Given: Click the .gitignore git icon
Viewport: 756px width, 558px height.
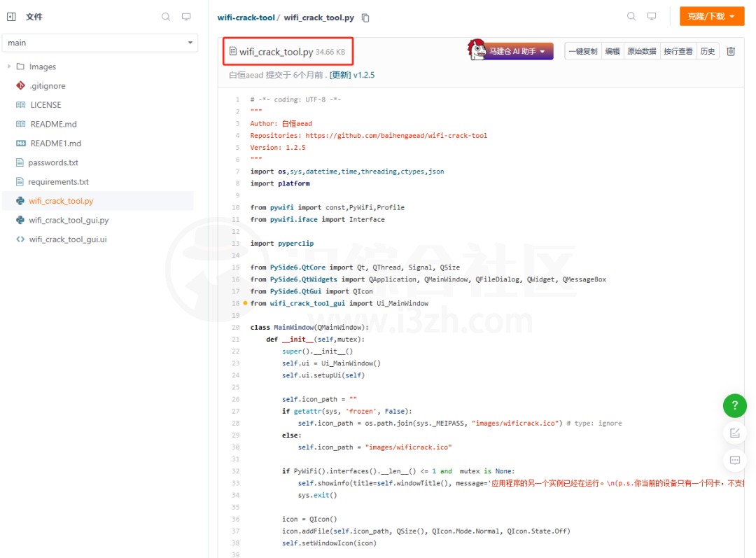Looking at the screenshot, I should pos(20,85).
